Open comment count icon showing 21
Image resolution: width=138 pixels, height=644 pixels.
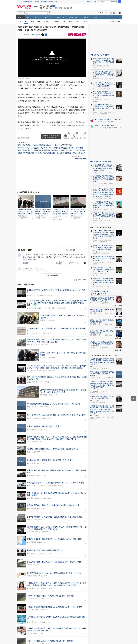33,35
